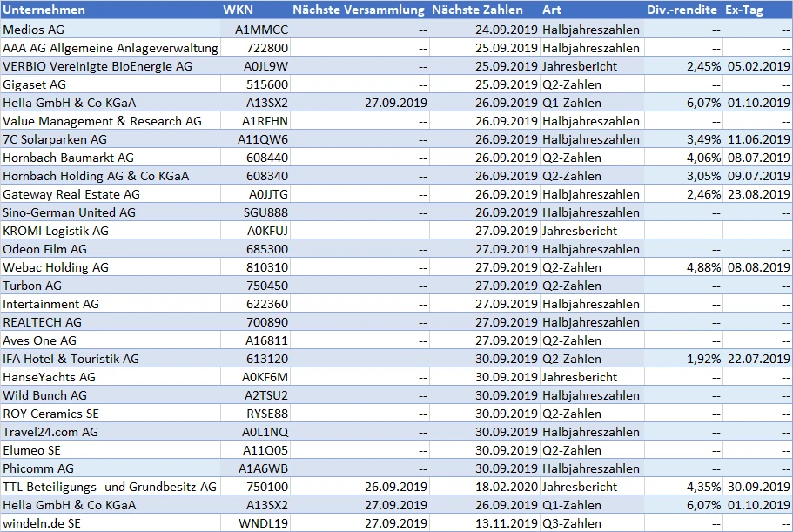The height and width of the screenshot is (532, 793).
Task: Select the Nächste Versammlung column header
Action: tap(360, 10)
